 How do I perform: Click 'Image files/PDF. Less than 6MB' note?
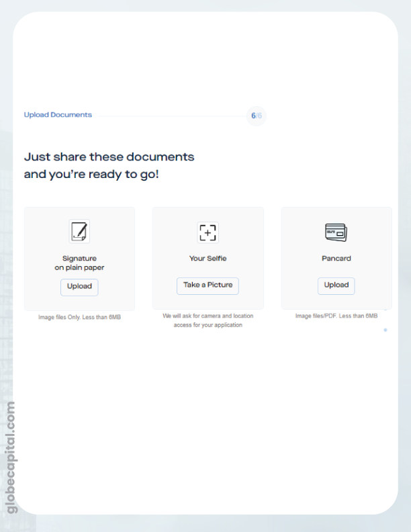pyautogui.click(x=336, y=316)
